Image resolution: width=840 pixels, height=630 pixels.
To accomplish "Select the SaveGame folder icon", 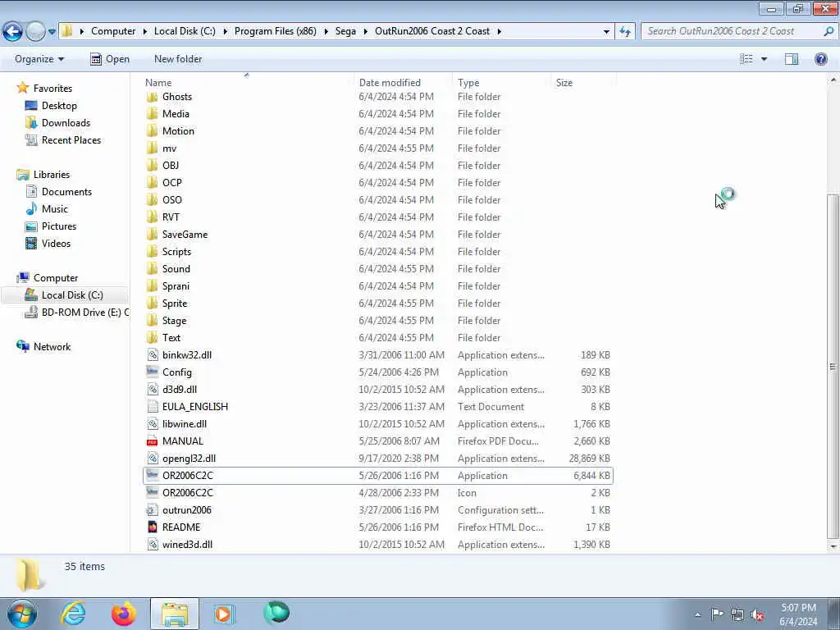I will [152, 235].
